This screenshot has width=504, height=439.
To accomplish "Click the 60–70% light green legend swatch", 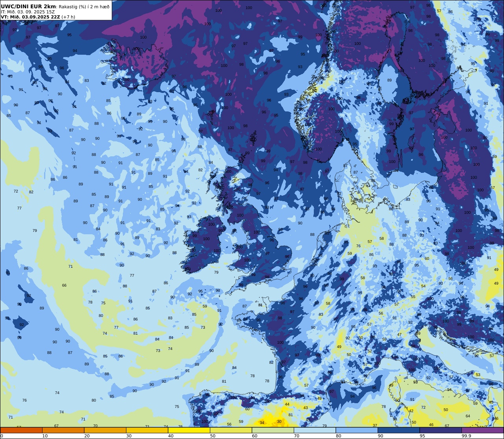I will (273, 430).
